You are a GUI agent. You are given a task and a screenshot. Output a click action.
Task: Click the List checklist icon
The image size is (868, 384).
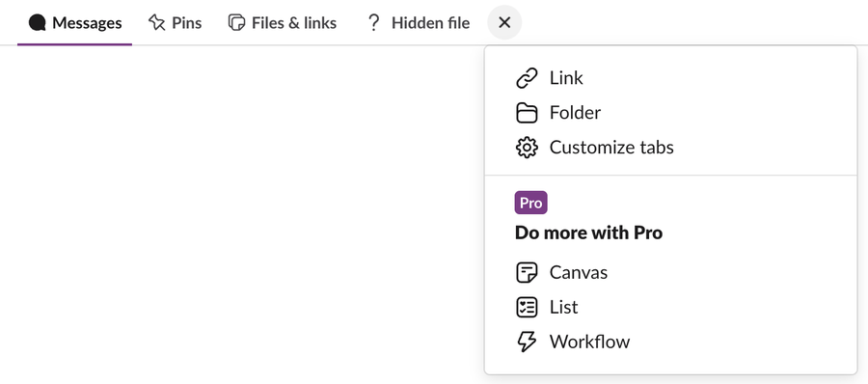click(527, 307)
